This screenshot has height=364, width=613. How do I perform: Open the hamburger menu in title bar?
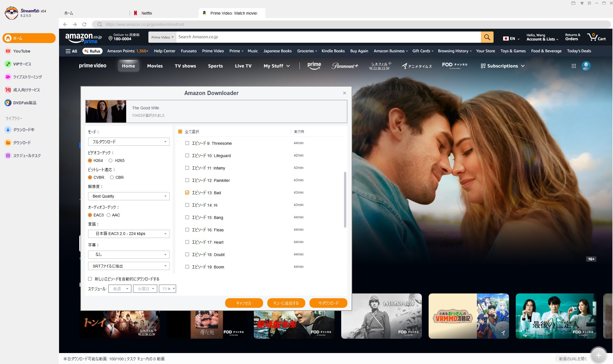coord(589,3)
